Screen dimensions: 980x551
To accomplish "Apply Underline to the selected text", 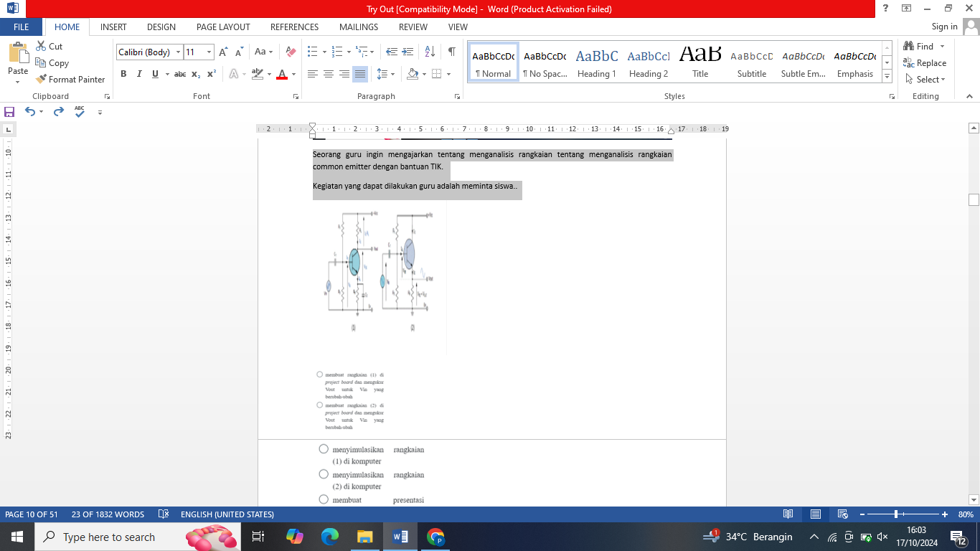I will coord(155,74).
